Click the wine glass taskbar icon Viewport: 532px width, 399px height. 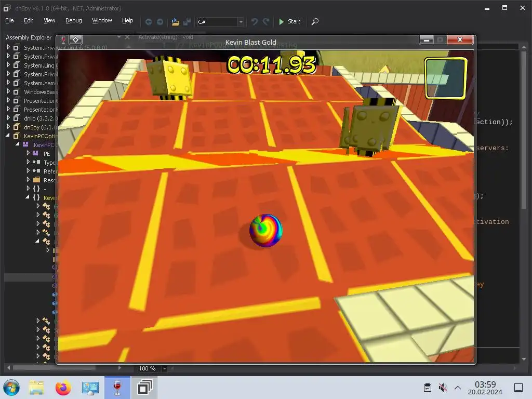click(x=117, y=388)
